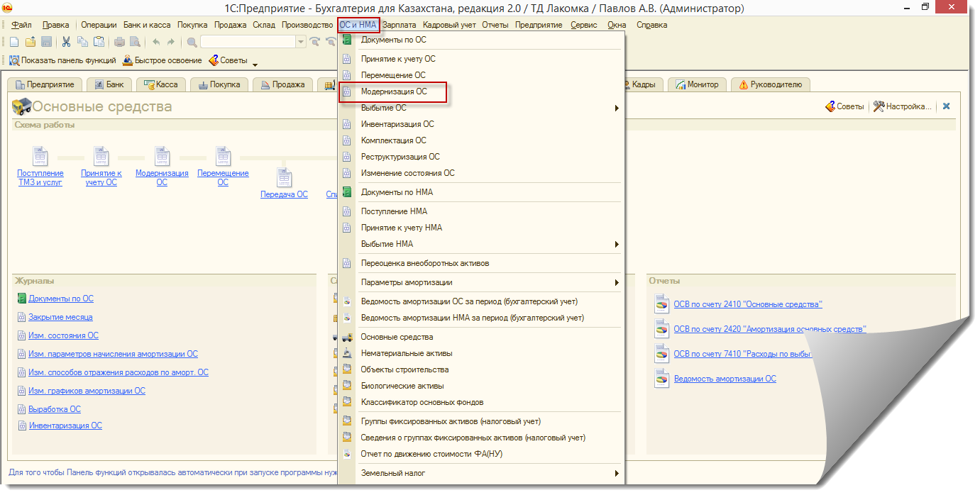Click the Print preview toolbar icon
Viewport: 980px width, 495px height.
coord(135,42)
